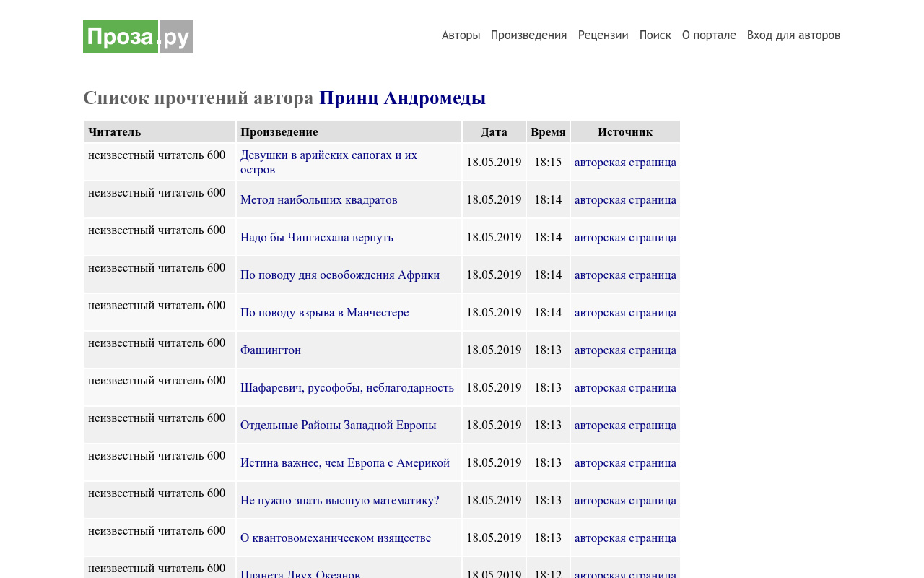This screenshot has width=924, height=578.
Task: Click авторская страница in Истина важнее row
Action: [x=625, y=462]
